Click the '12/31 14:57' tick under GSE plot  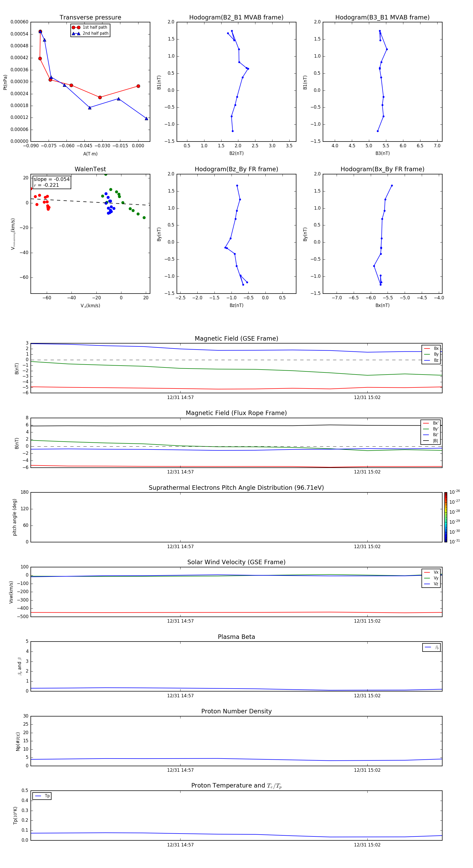click(x=181, y=398)
